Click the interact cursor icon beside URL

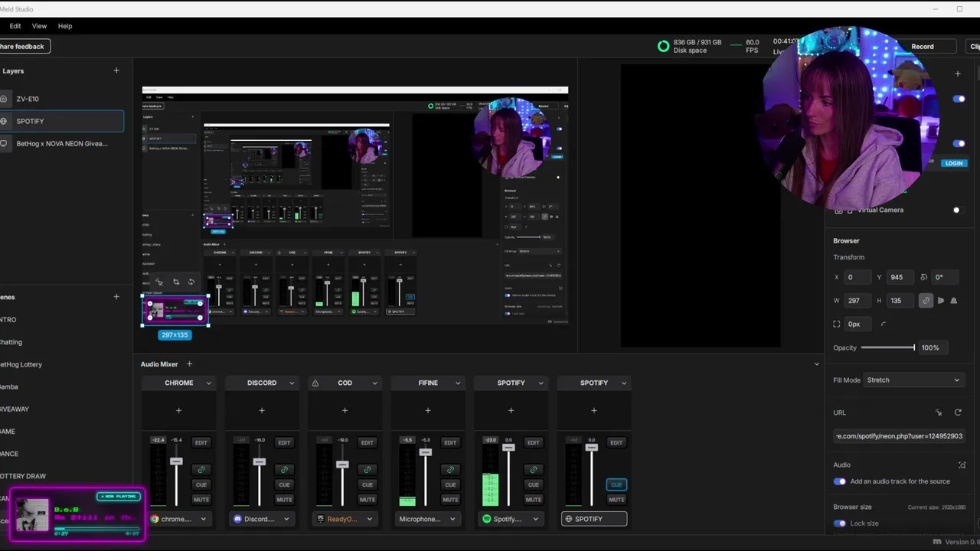939,412
